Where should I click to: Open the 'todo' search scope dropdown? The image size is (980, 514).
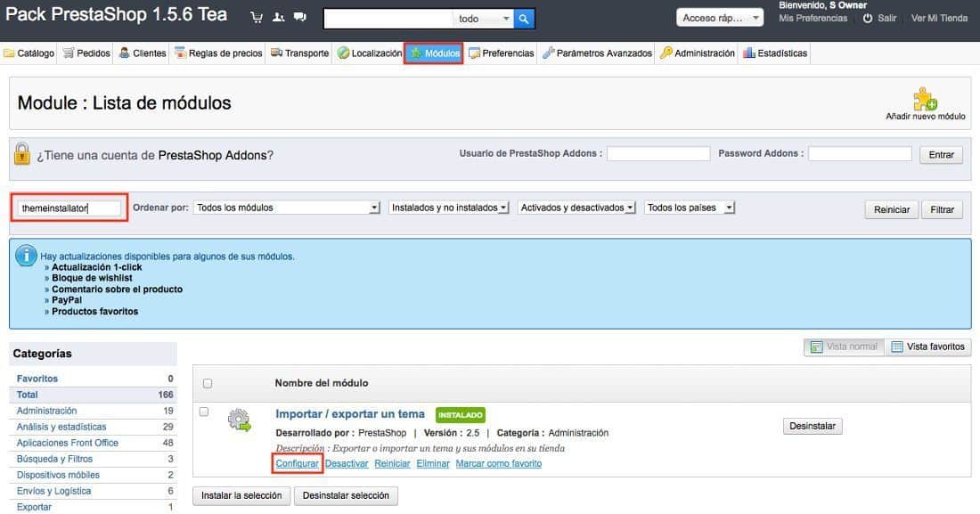[x=483, y=19]
